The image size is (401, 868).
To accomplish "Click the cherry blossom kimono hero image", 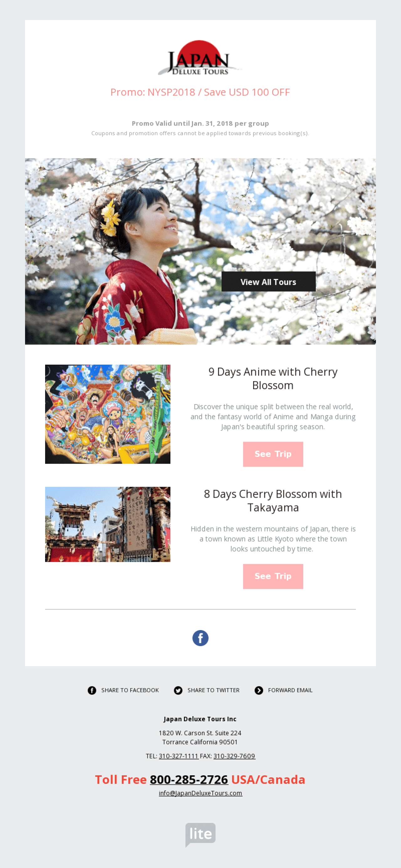I will tap(200, 251).
